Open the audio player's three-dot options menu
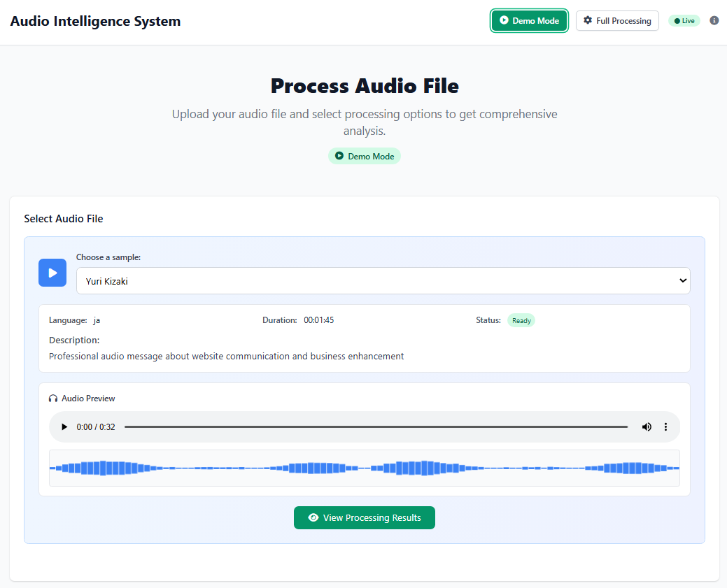The height and width of the screenshot is (588, 727). pos(665,427)
